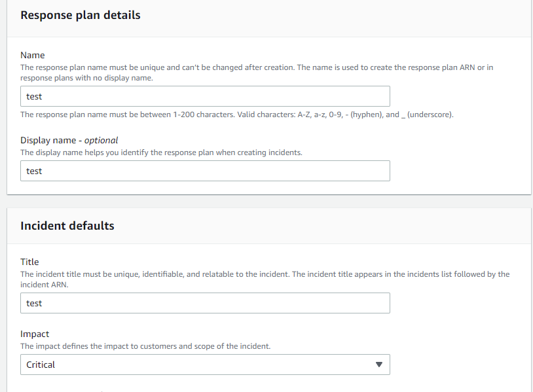Click the Display name label text
Image resolution: width=533 pixels, height=392 pixels.
[x=48, y=140]
